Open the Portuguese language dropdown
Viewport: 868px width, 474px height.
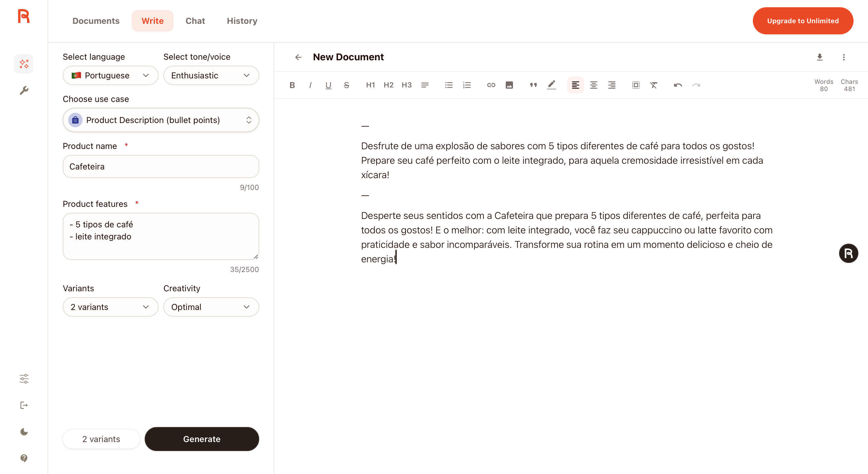tap(111, 75)
